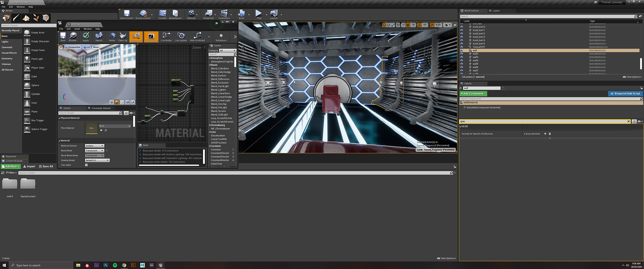Viewport: 644px width, 269px height.
Task: Click Play in the main toolbar
Action: [x=259, y=15]
